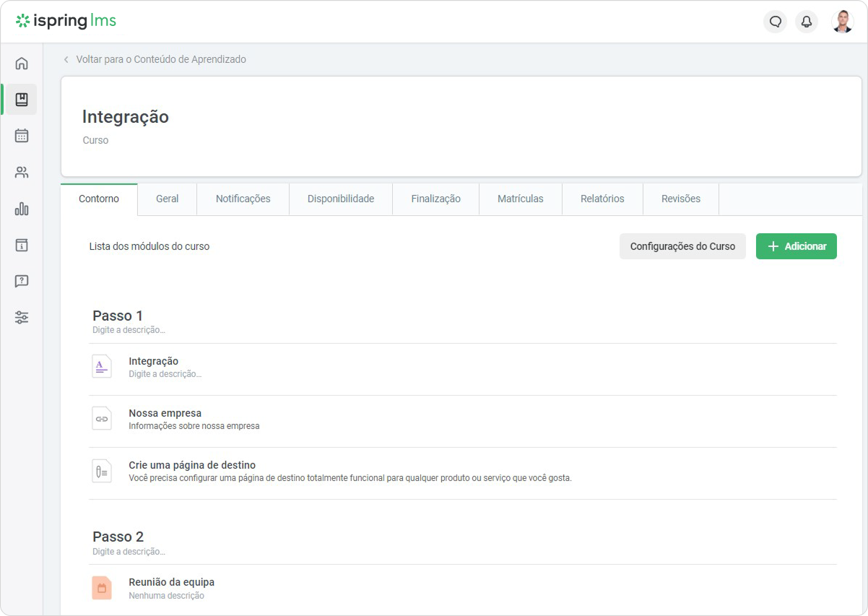Open the chat messages icon
868x616 pixels.
[x=775, y=22]
